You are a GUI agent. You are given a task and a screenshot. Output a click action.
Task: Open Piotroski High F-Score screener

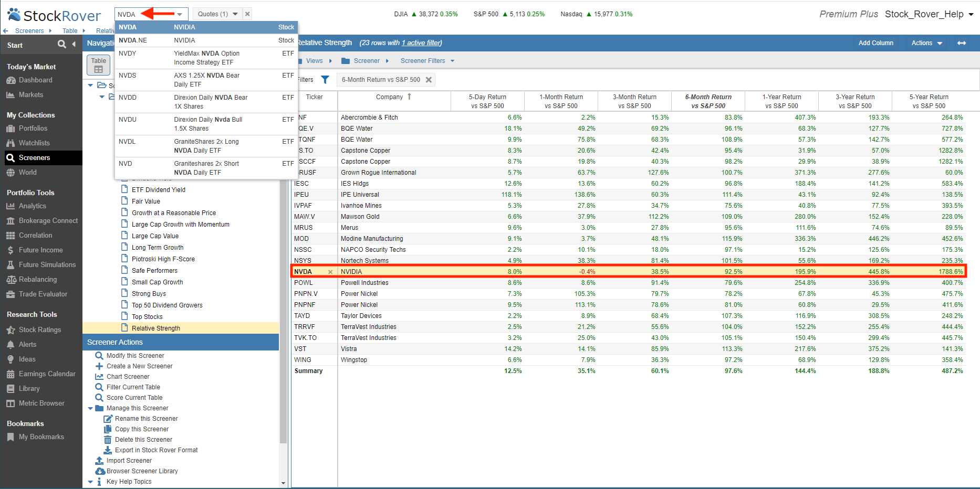(163, 259)
